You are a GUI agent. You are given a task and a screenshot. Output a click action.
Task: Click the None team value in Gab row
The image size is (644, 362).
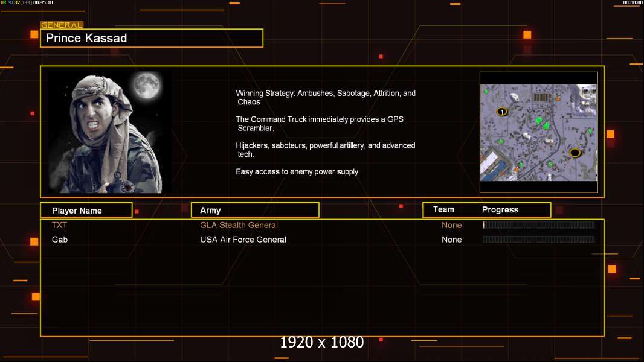(x=451, y=240)
